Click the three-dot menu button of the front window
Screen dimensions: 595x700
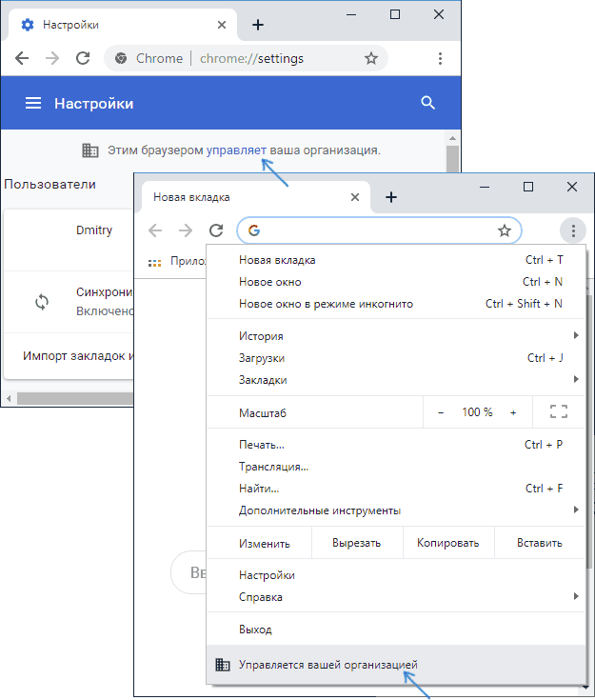pyautogui.click(x=573, y=230)
